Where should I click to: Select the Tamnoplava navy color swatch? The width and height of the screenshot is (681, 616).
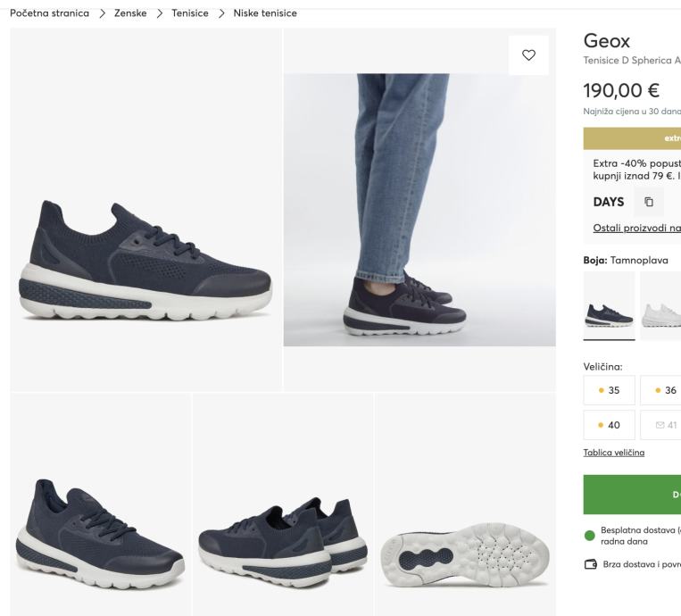pos(609,306)
